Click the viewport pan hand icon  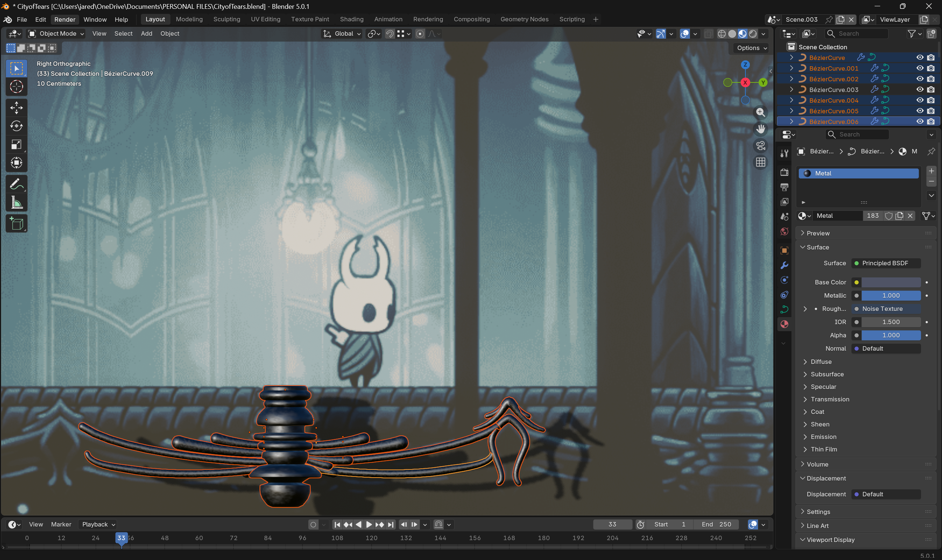[x=761, y=129]
